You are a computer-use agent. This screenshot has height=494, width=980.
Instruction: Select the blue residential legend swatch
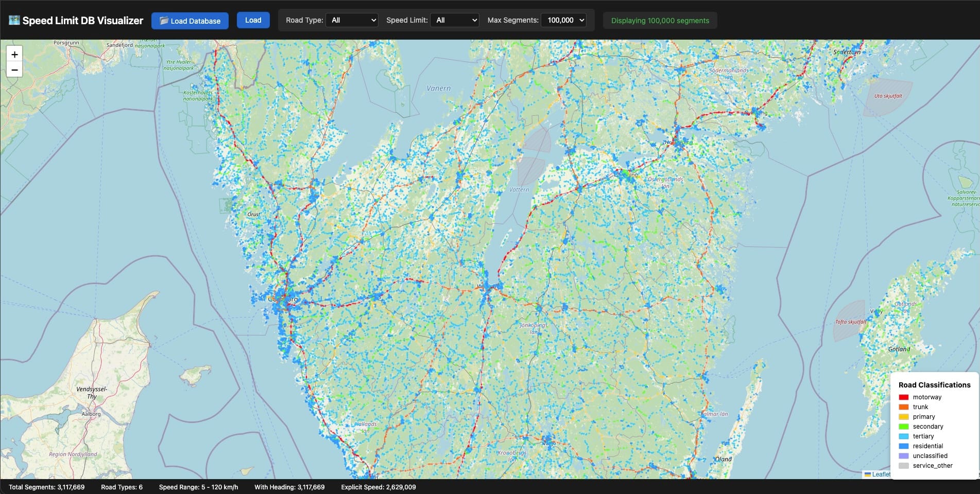pyautogui.click(x=903, y=446)
